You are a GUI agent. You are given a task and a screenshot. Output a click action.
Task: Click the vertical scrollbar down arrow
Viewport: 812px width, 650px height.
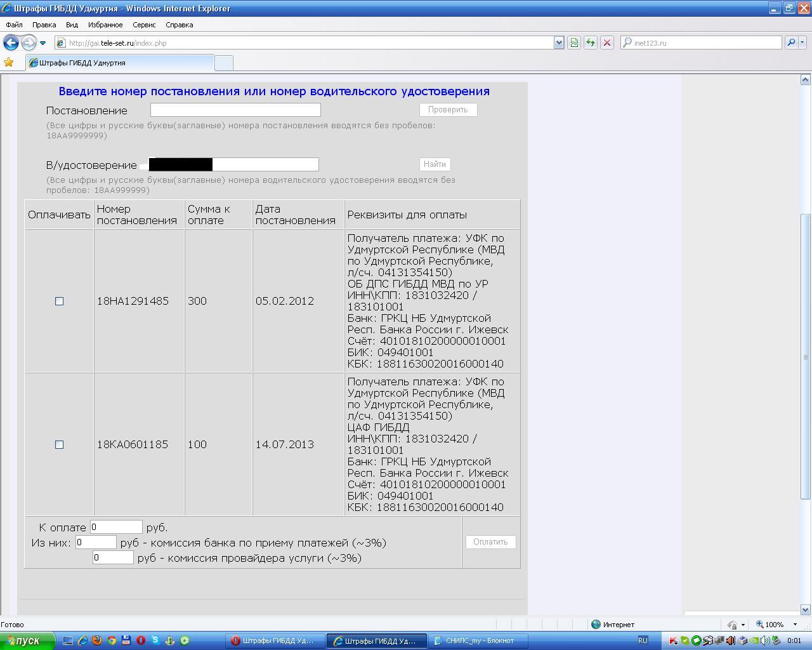(805, 609)
